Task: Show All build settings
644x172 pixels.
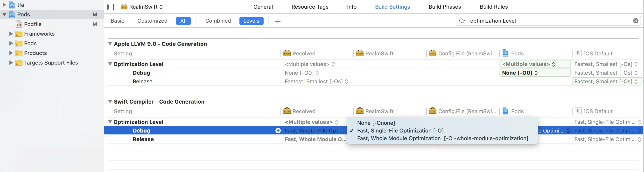Action: (x=183, y=21)
